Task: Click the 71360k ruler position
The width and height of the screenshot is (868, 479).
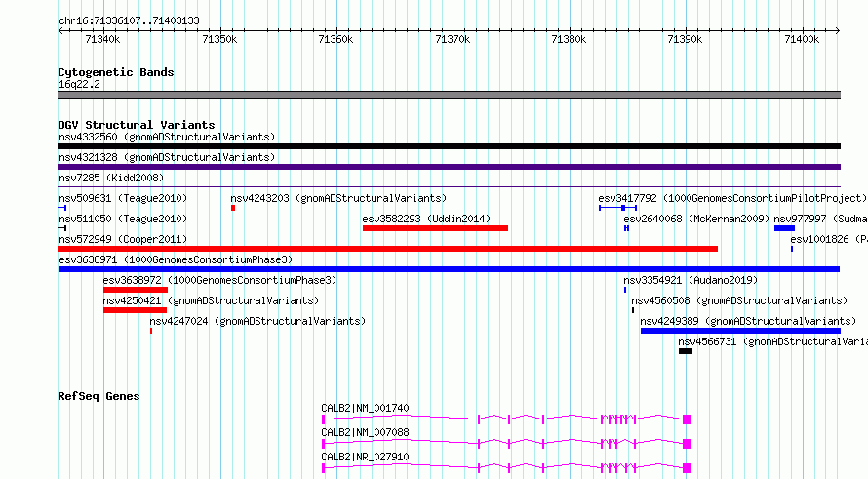Action: [x=335, y=39]
